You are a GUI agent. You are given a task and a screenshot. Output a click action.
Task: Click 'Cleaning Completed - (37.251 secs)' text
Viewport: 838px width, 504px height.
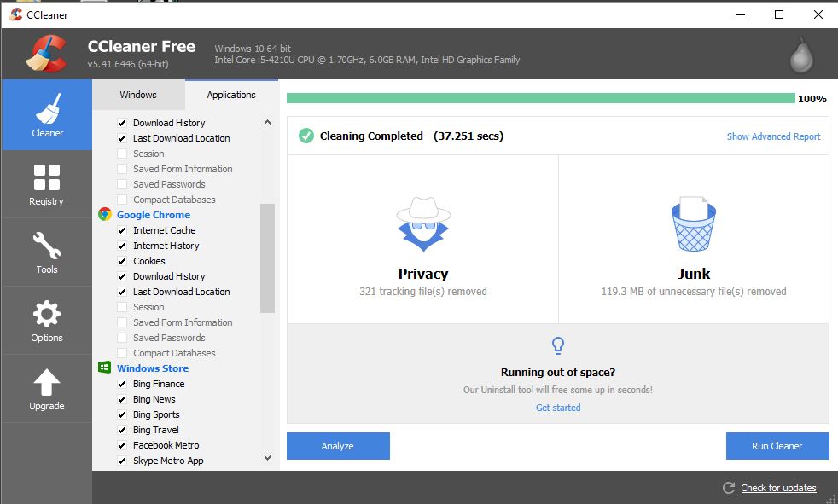(411, 136)
